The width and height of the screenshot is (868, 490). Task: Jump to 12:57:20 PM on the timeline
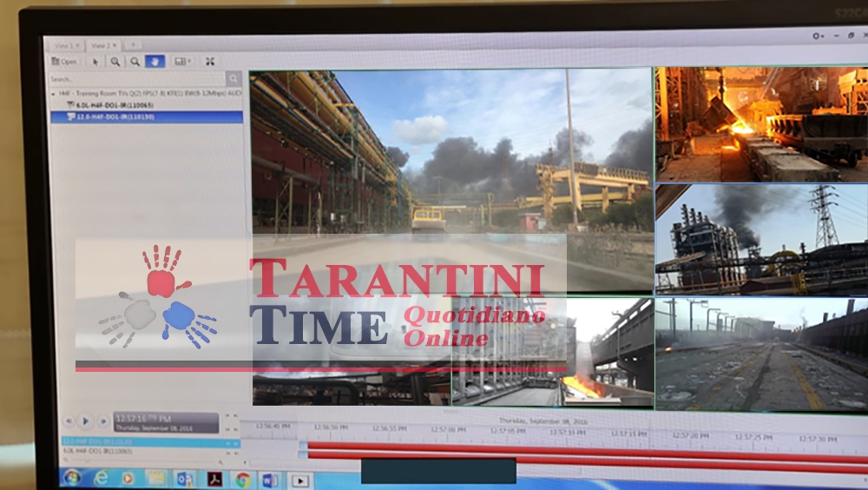[690, 435]
